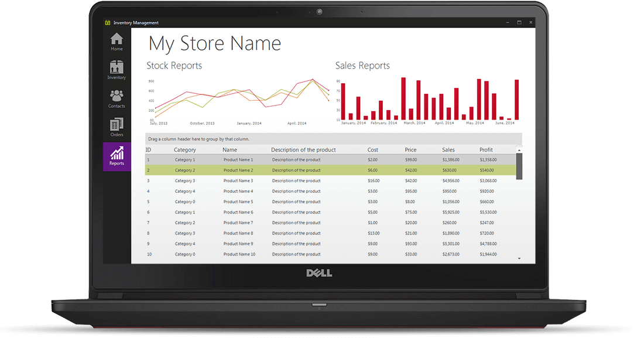Sort by the Price column header

(x=410, y=150)
